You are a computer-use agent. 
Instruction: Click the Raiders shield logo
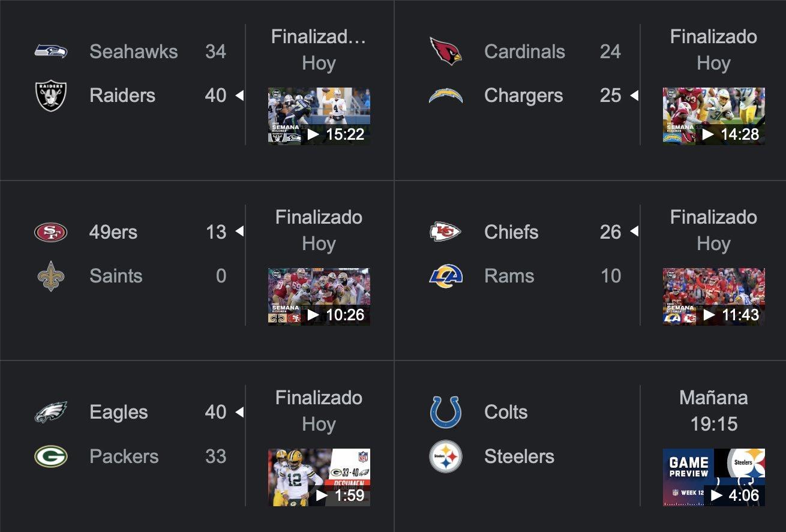pyautogui.click(x=51, y=96)
